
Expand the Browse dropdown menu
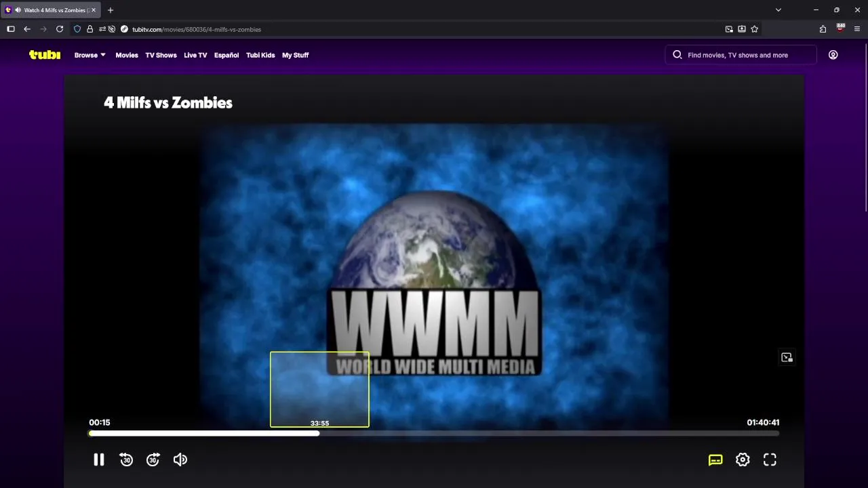[90, 55]
